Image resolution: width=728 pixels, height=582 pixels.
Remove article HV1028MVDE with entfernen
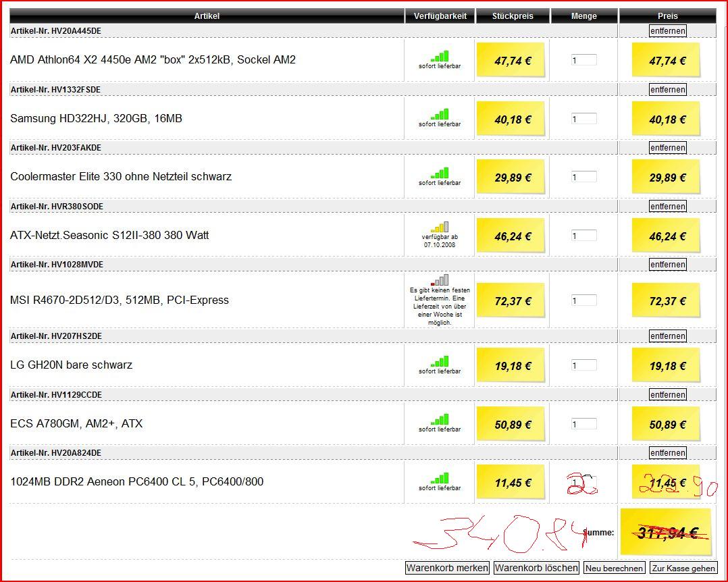pos(668,265)
